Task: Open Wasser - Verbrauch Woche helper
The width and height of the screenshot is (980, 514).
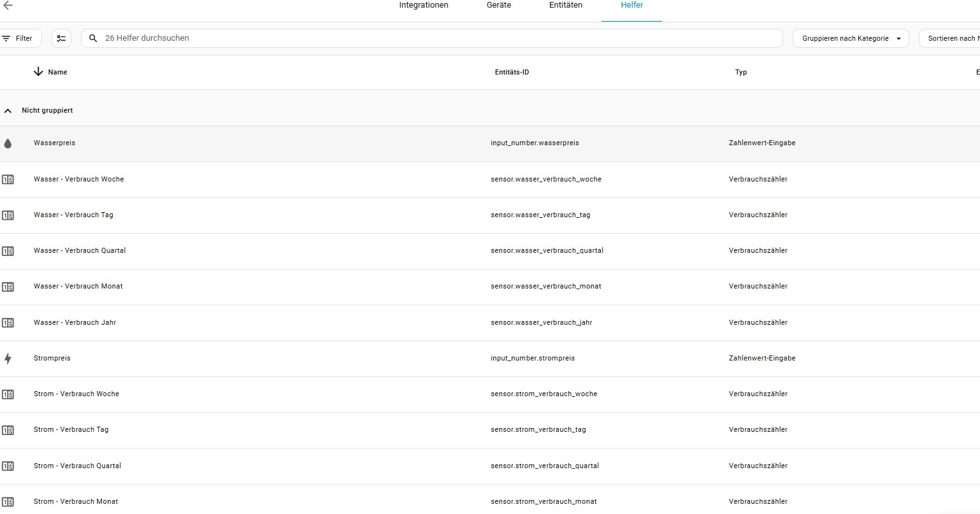Action: (490, 180)
